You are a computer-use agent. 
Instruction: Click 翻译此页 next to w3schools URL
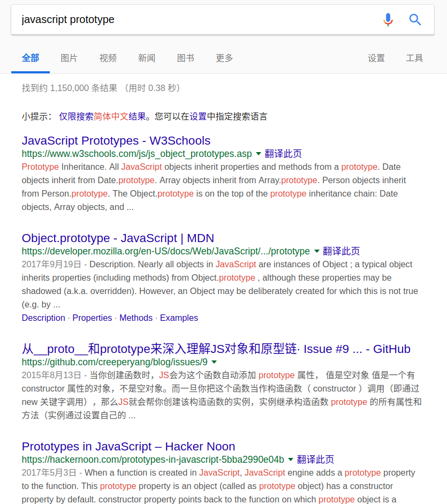pyautogui.click(x=283, y=154)
